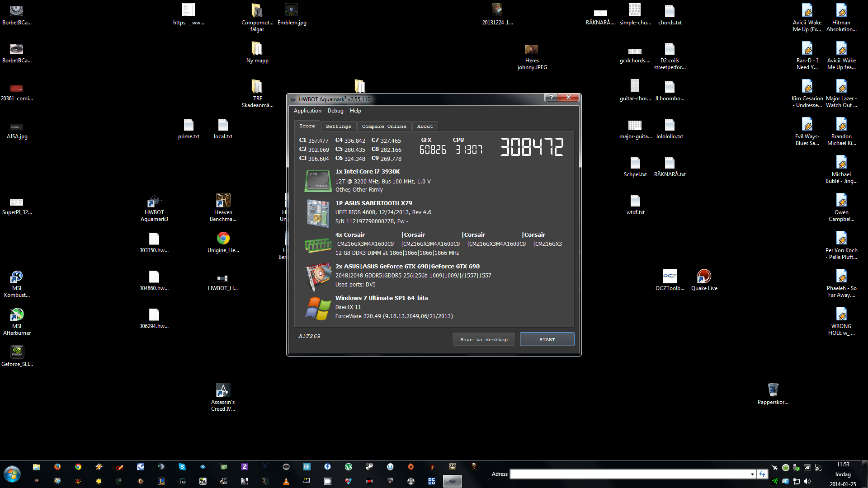Click the Windows 7 logo icon in Aquamark
Image resolution: width=868 pixels, height=488 pixels.
[x=318, y=308]
